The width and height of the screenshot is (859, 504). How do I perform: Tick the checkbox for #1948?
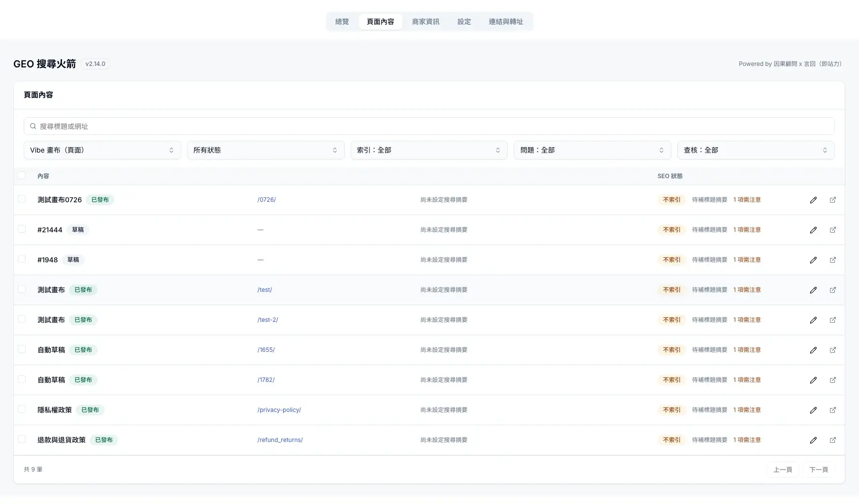pos(22,259)
